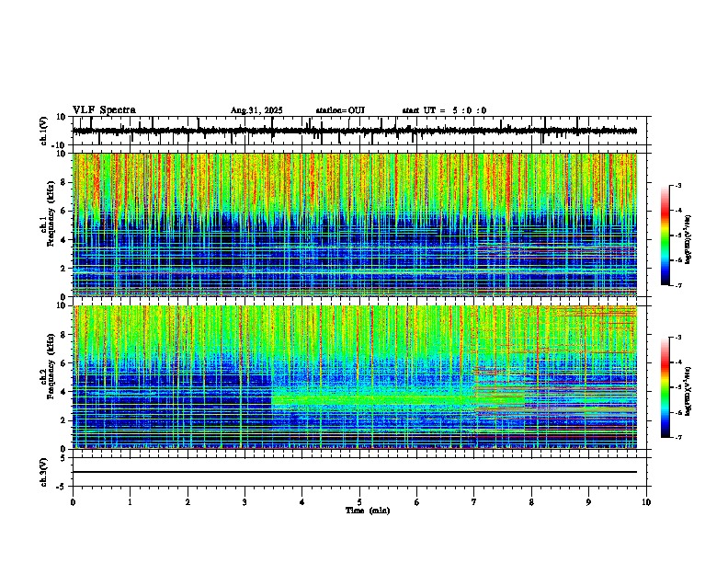The height and width of the screenshot is (563, 728).
Task: Click the ch.2 log(PSD) color bar
Action: coord(665,387)
